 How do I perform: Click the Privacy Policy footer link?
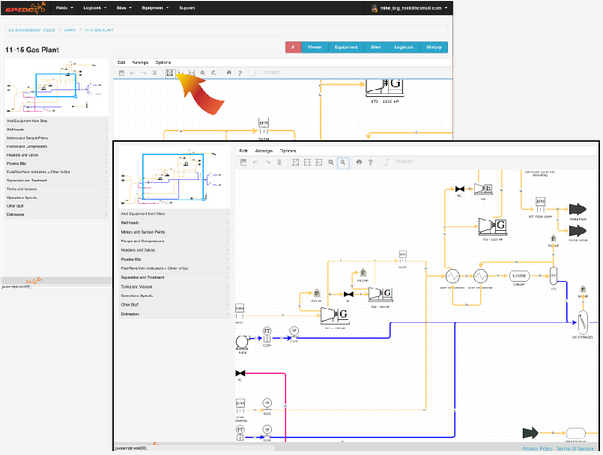537,449
